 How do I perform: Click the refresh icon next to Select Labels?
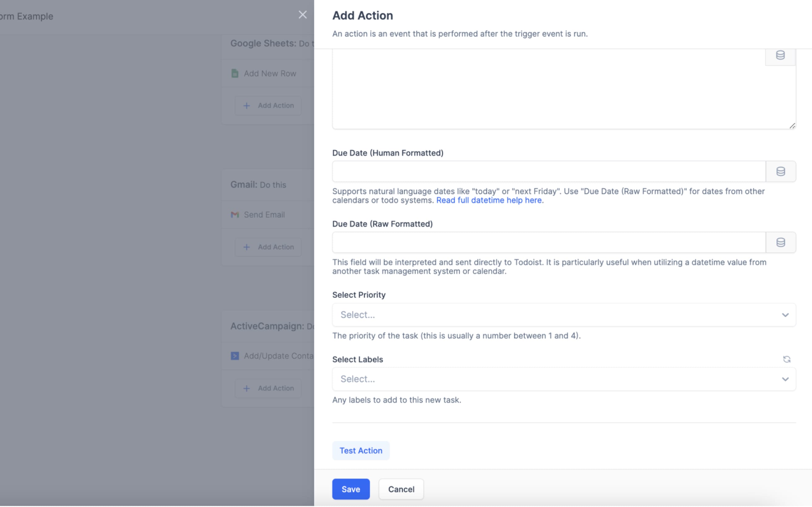point(787,359)
